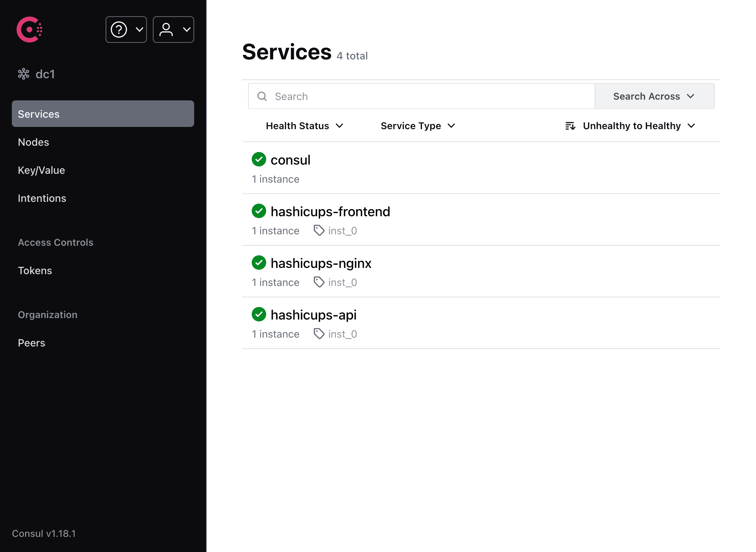Select Nodes from the sidebar menu
Screen dimensions: 756x552
click(34, 142)
